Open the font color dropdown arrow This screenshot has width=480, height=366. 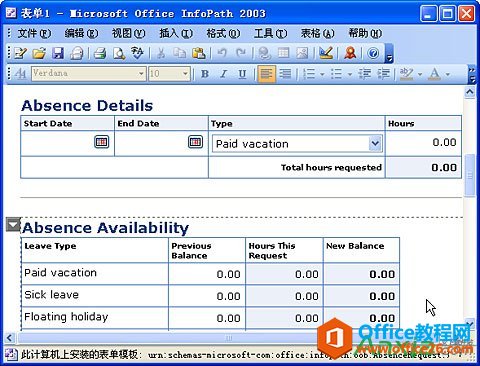coord(448,74)
